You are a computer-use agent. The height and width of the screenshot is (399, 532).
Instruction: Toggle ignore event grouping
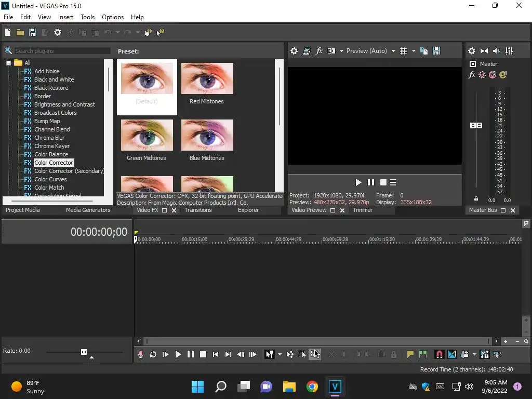point(497,354)
